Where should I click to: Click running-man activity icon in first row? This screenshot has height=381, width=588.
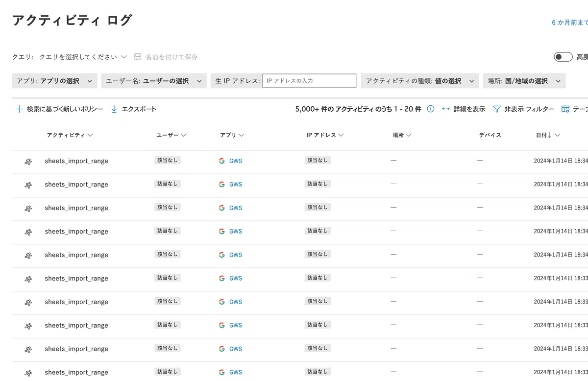(x=28, y=162)
